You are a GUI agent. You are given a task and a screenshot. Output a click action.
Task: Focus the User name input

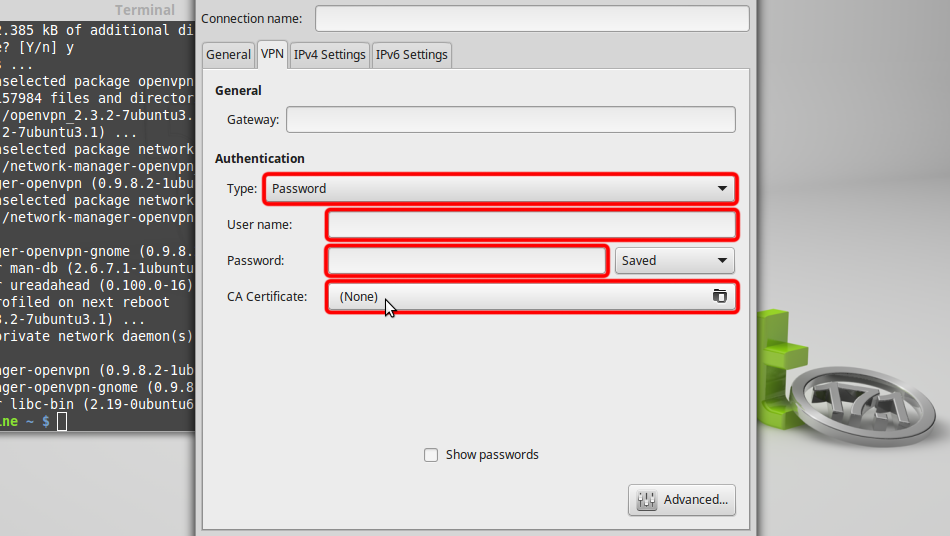(x=532, y=224)
